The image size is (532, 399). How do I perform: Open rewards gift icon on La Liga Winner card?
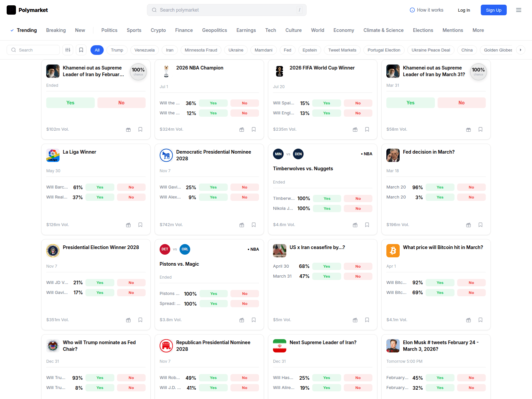[x=128, y=225]
